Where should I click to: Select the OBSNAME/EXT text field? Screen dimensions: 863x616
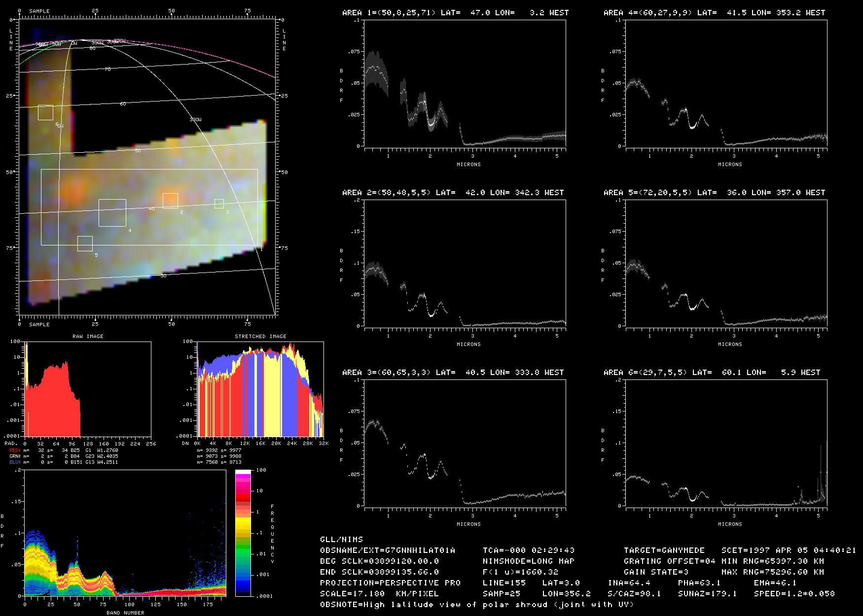point(388,550)
